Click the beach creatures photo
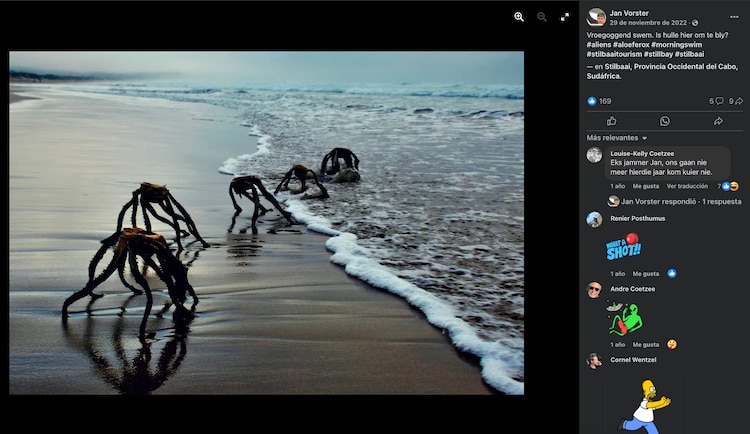The image size is (750, 434). click(x=266, y=222)
